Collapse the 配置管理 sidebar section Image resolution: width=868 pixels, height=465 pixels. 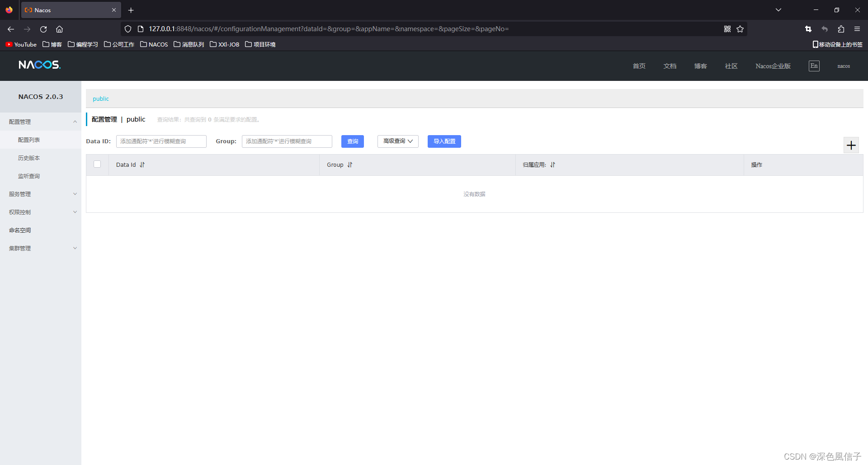tap(41, 122)
